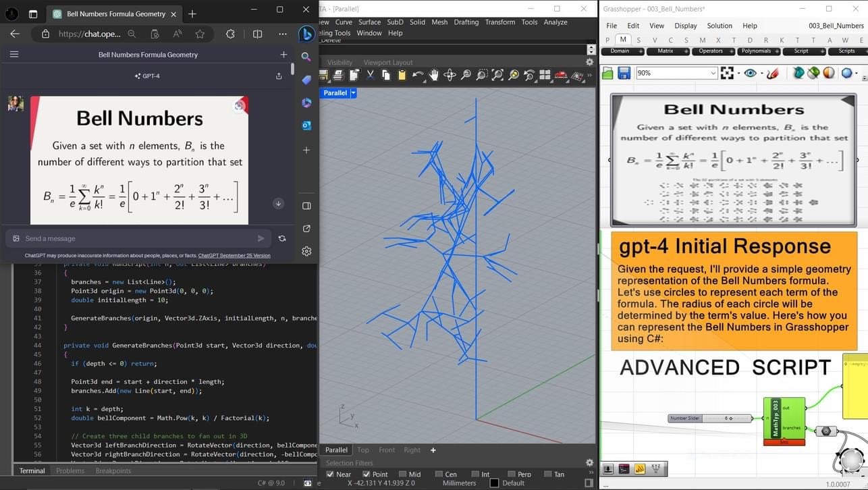Open the Rhino Curve menu
The height and width of the screenshot is (490, 868).
pos(344,22)
